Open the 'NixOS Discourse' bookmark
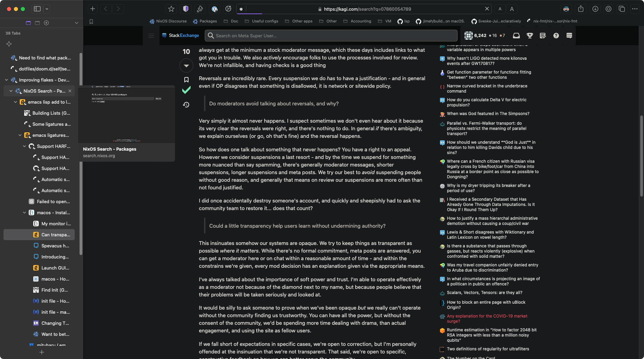The width and height of the screenshot is (644, 359). pyautogui.click(x=168, y=21)
